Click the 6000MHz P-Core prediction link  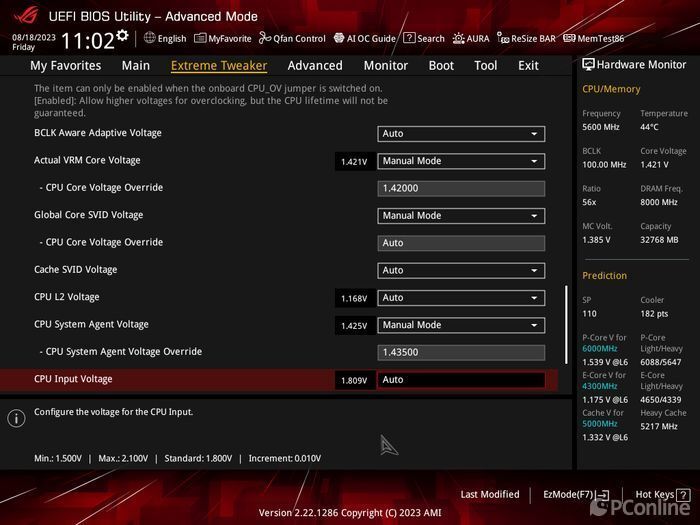point(600,349)
